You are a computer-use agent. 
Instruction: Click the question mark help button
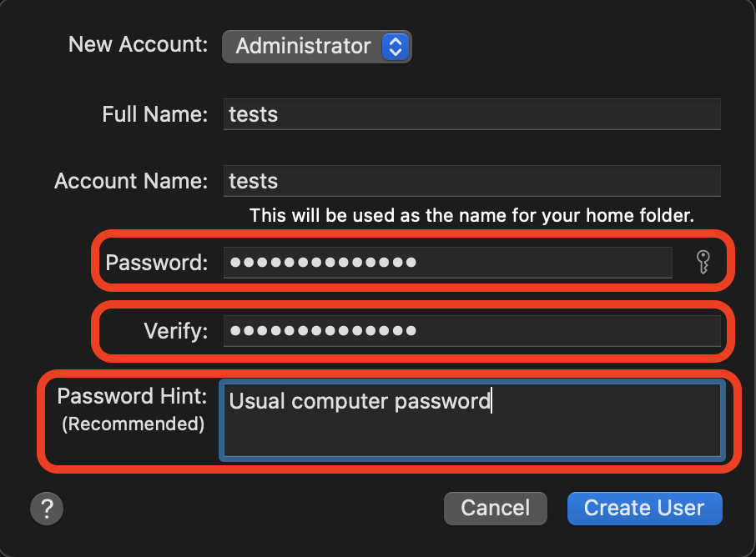[x=47, y=508]
